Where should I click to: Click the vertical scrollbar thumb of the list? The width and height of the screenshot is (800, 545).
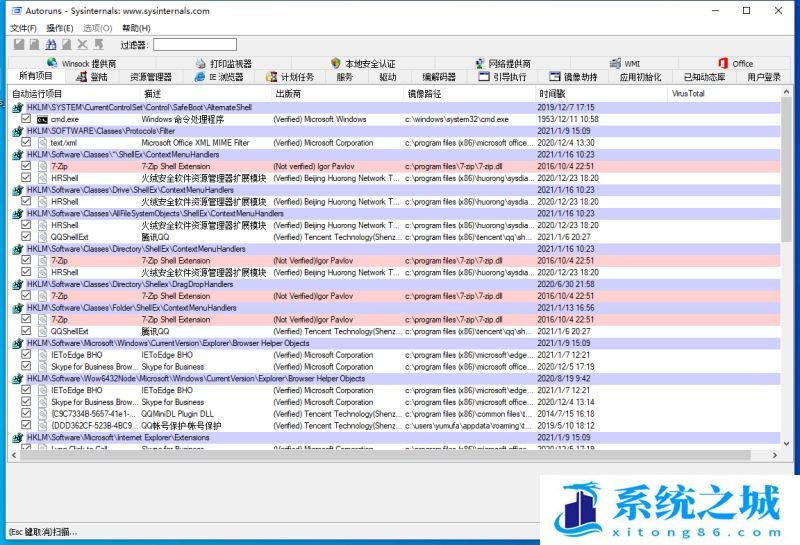pyautogui.click(x=786, y=171)
